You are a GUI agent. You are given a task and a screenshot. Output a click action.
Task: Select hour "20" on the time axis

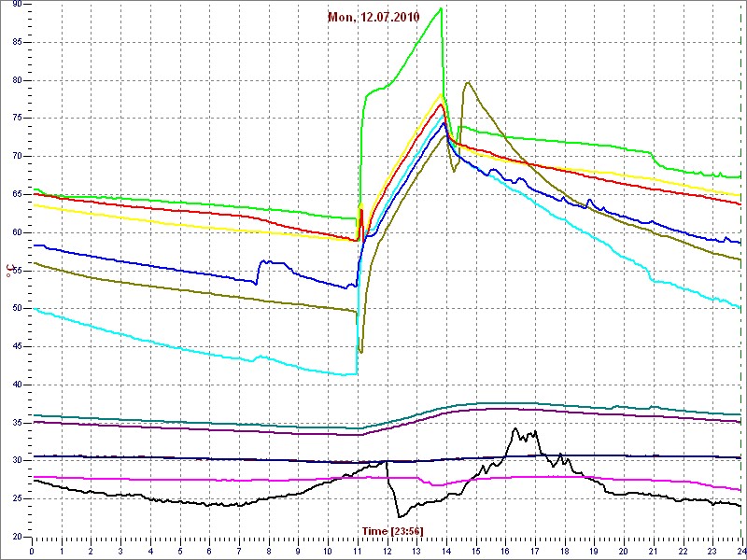(x=623, y=551)
